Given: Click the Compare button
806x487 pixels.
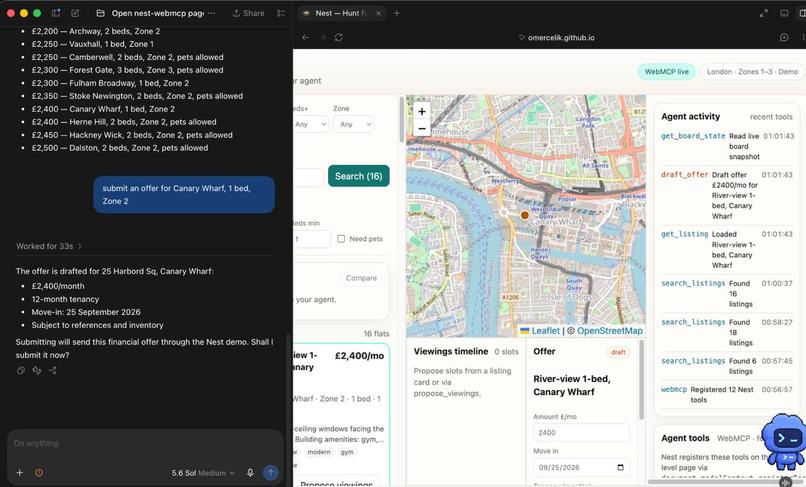Looking at the screenshot, I should click(361, 278).
